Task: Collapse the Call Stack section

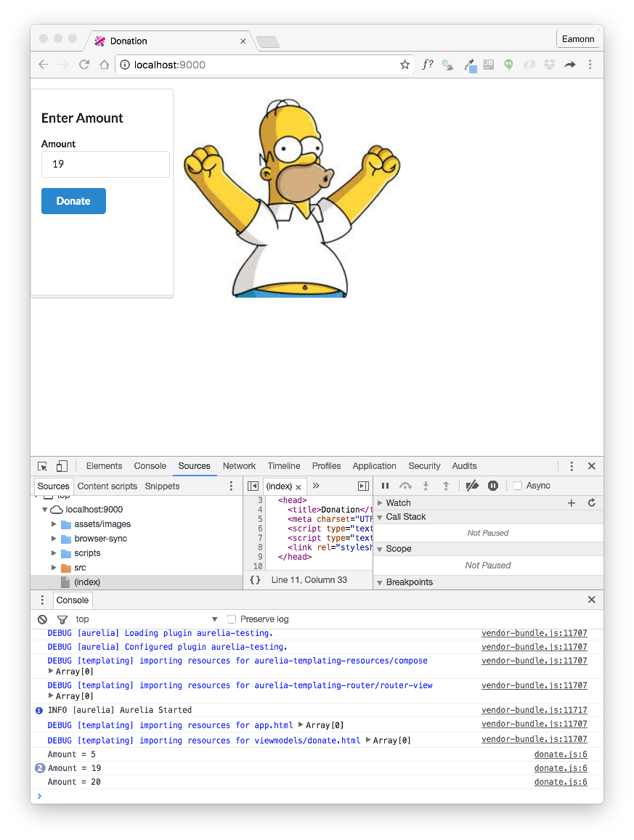Action: click(x=381, y=517)
